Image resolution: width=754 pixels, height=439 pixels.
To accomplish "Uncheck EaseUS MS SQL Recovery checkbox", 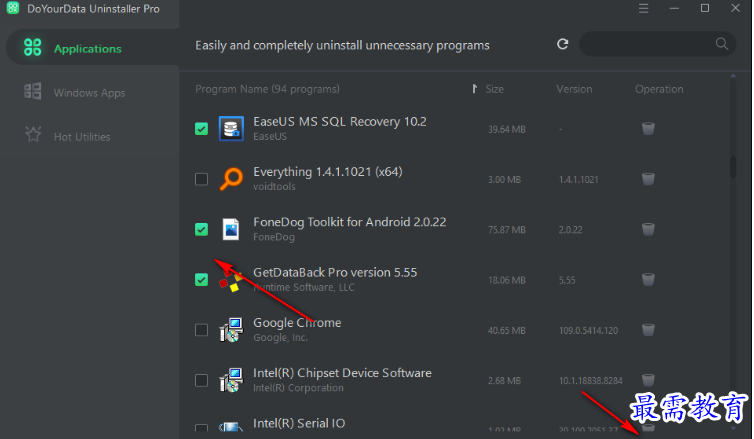I will click(201, 129).
